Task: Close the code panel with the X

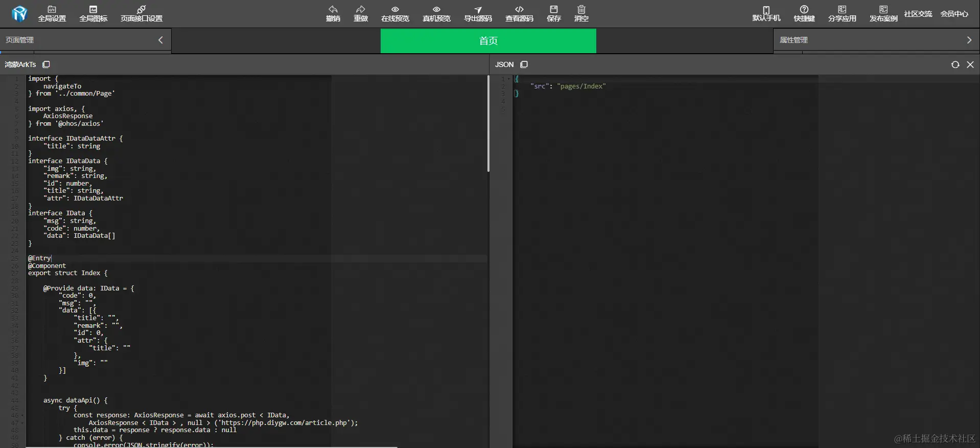Action: [970, 64]
